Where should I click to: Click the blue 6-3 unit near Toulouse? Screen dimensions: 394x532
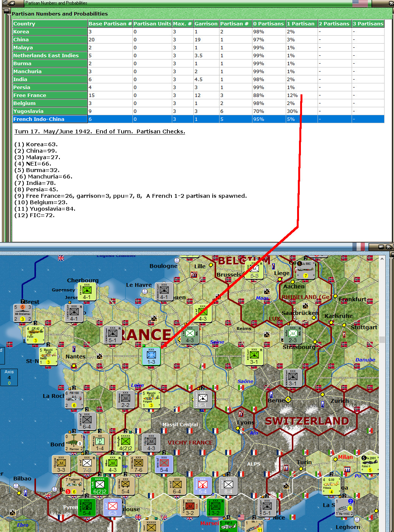click(x=113, y=507)
